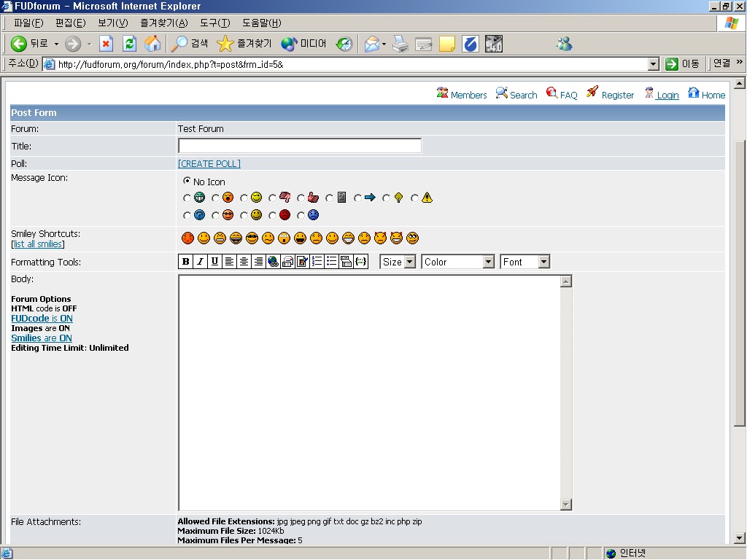Apply bold formatting with the B button

[x=186, y=262]
